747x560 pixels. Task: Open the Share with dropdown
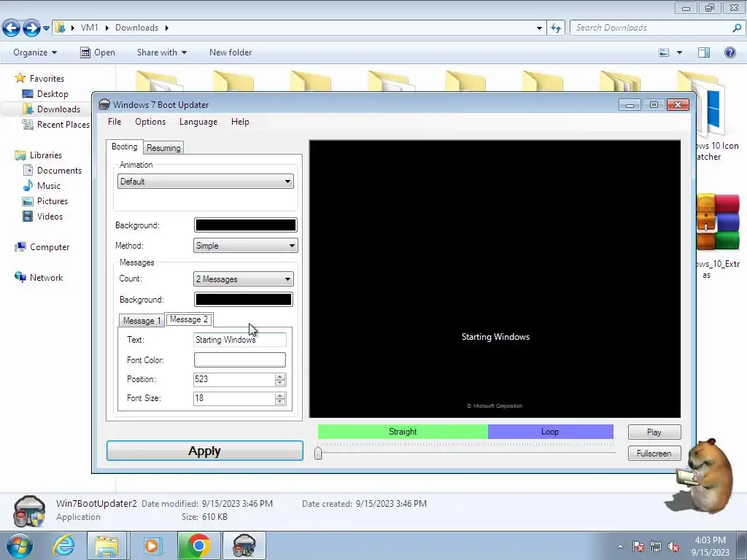161,52
